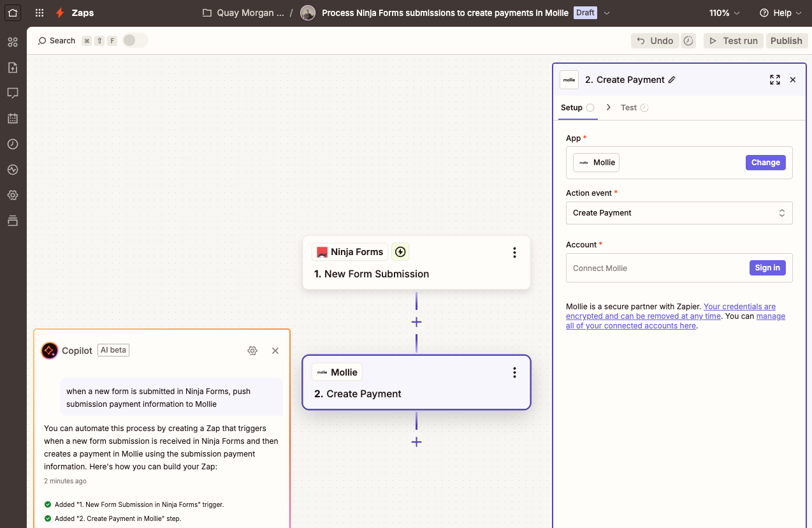812x528 pixels.
Task: Switch to the Setup tab
Action: pyautogui.click(x=577, y=108)
